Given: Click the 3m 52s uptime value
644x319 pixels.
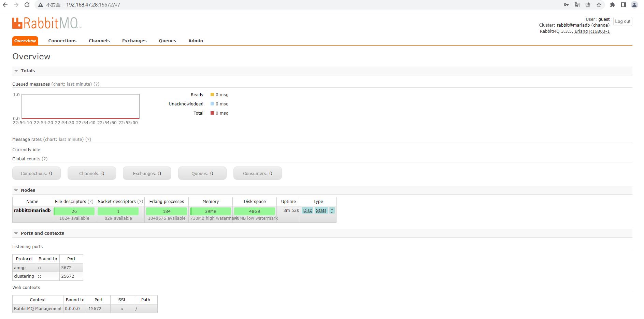Looking at the screenshot, I should click(x=291, y=211).
